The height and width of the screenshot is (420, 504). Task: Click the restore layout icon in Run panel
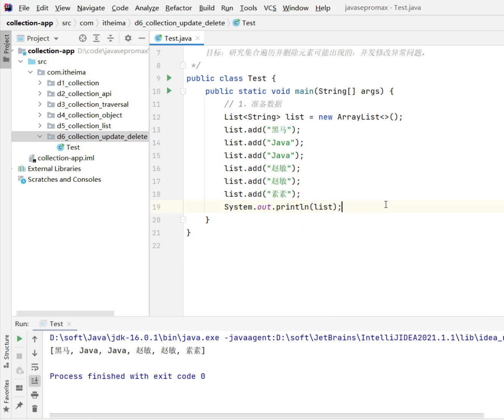point(19,388)
